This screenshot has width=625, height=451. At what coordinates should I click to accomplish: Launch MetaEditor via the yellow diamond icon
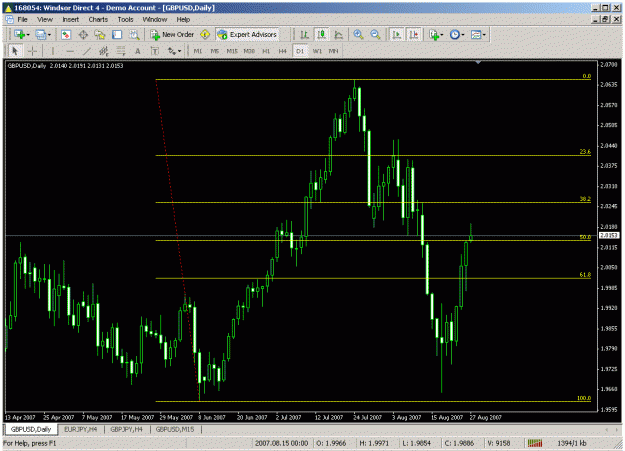[x=205, y=35]
